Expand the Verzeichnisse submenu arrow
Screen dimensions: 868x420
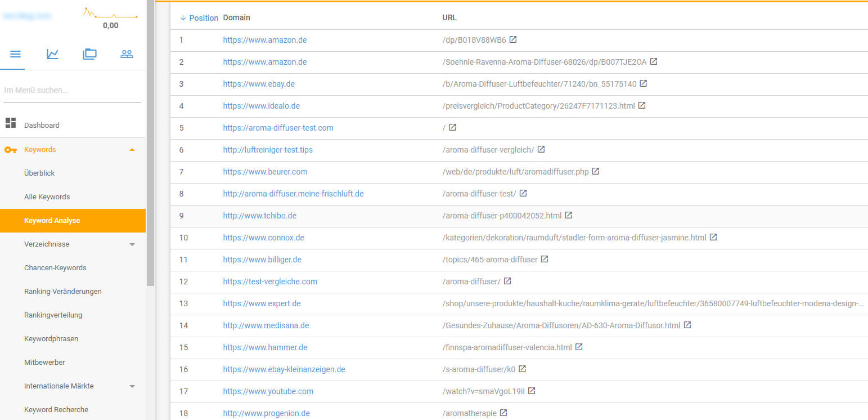pyautogui.click(x=132, y=244)
